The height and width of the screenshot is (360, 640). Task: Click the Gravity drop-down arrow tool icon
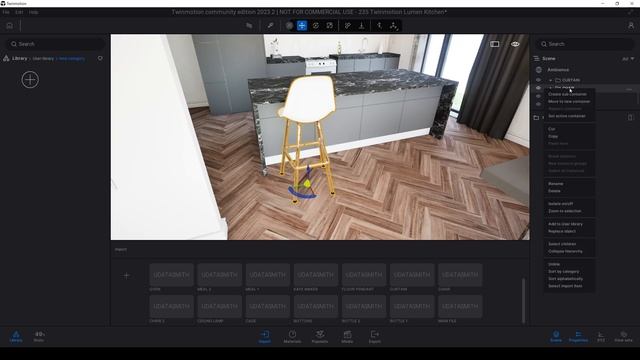tap(362, 26)
